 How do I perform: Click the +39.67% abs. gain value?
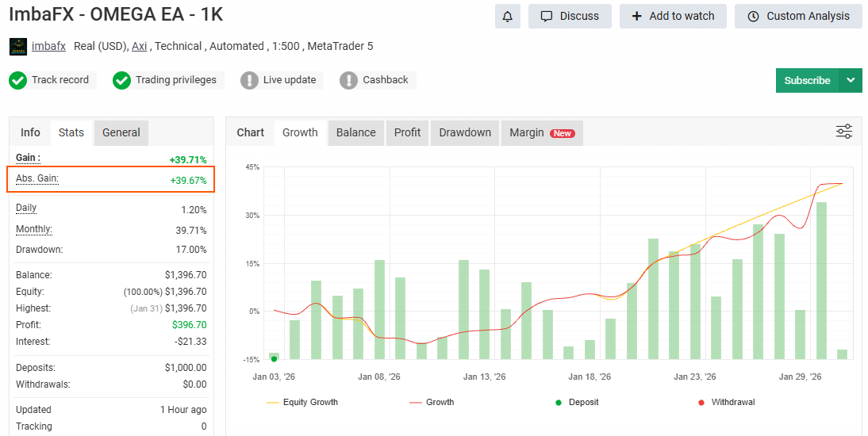pyautogui.click(x=188, y=181)
